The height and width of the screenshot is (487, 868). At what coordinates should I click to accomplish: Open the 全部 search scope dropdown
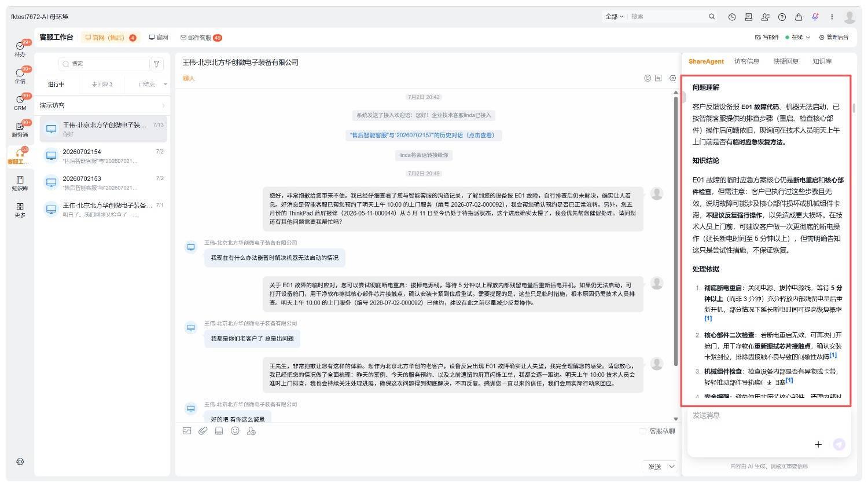point(614,17)
